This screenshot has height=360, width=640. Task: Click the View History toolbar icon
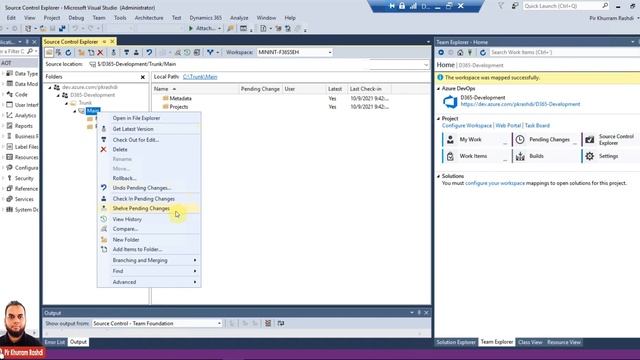[x=187, y=52]
